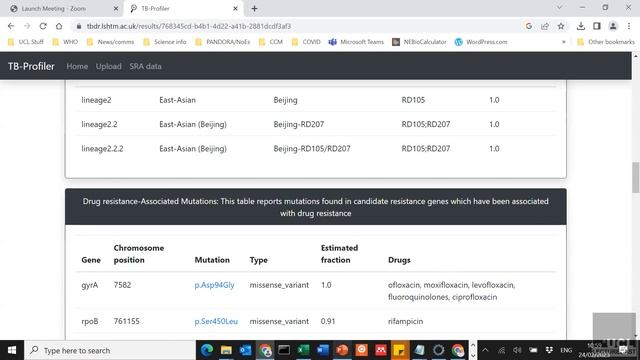Select the rpoB gene cell
This screenshot has height=360, width=640.
(x=89, y=321)
